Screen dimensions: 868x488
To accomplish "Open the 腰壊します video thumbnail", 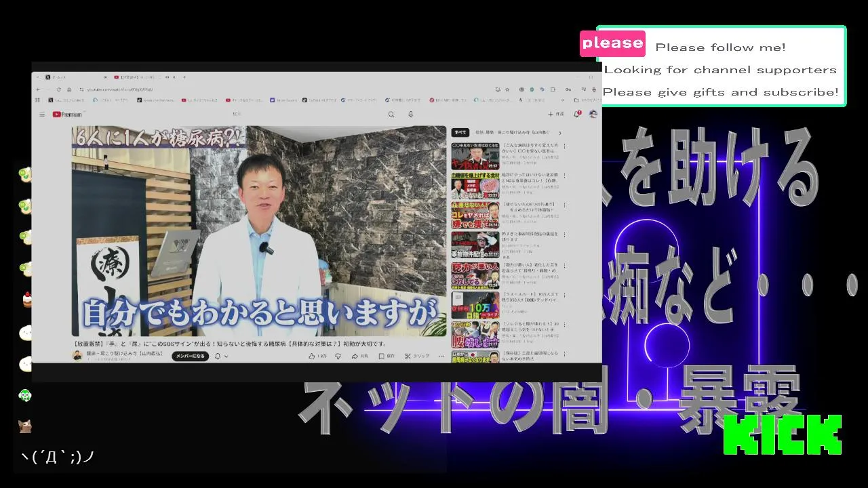I will 475,335.
